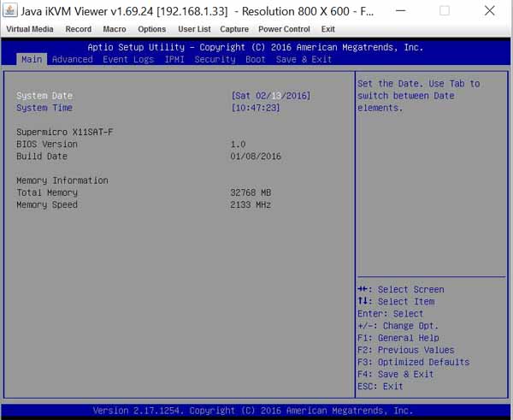Click the Memory Information heading

click(62, 180)
